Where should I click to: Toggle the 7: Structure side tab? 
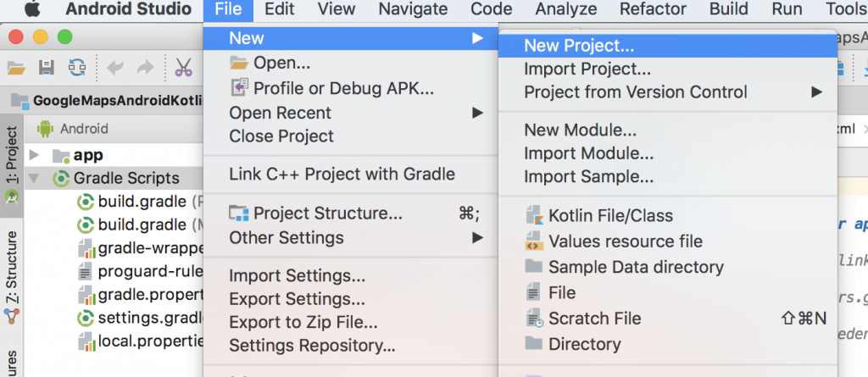coord(12,279)
